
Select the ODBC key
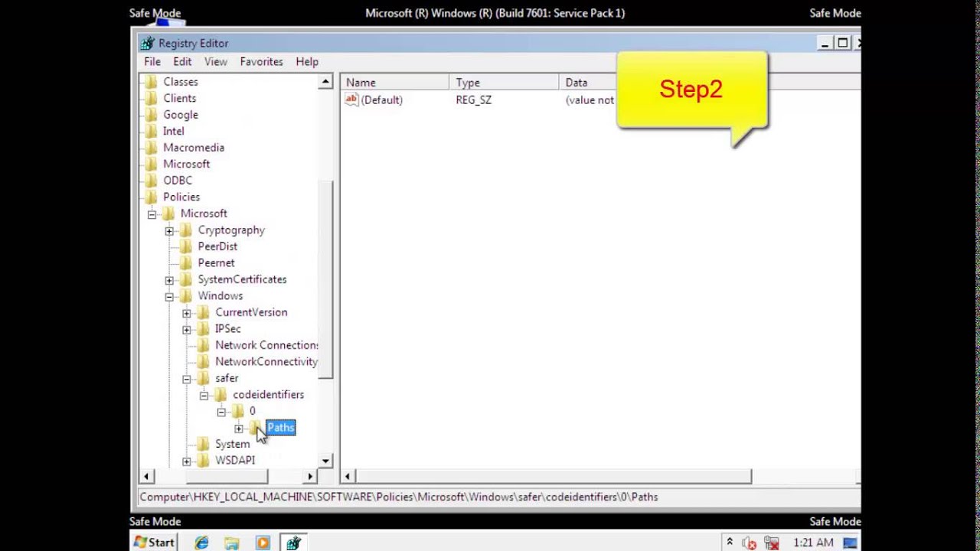click(178, 181)
